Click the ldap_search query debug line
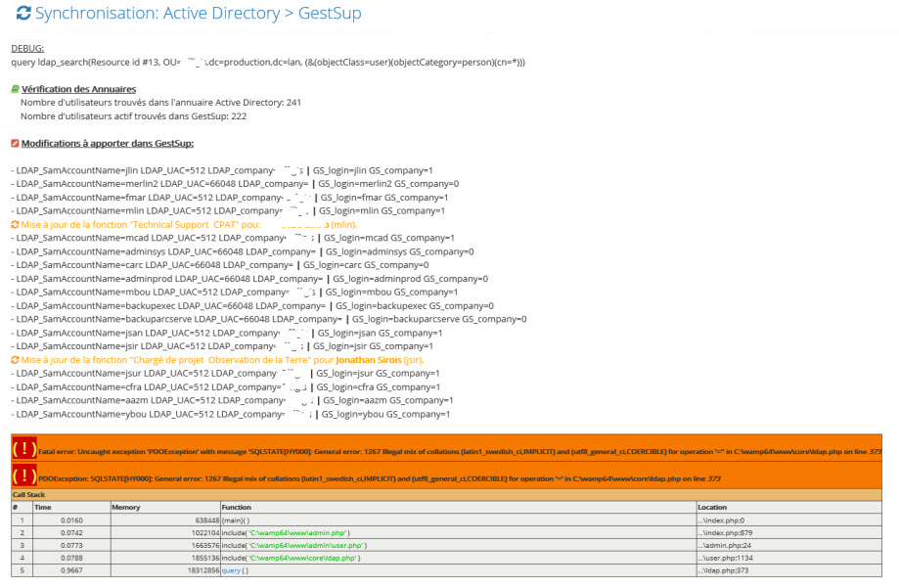 (268, 63)
